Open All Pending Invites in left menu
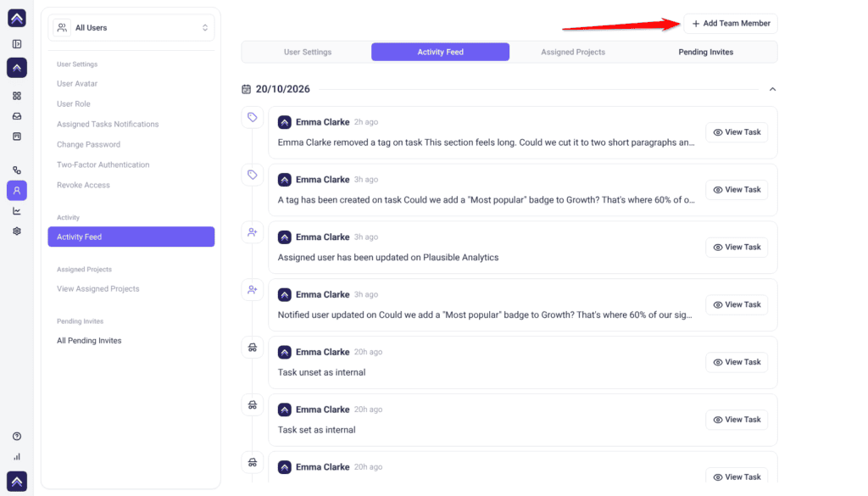868x496 pixels. (89, 341)
